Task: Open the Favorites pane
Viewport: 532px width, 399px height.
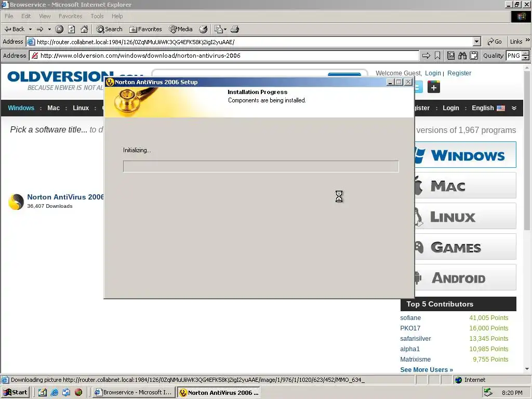Action: pos(145,29)
